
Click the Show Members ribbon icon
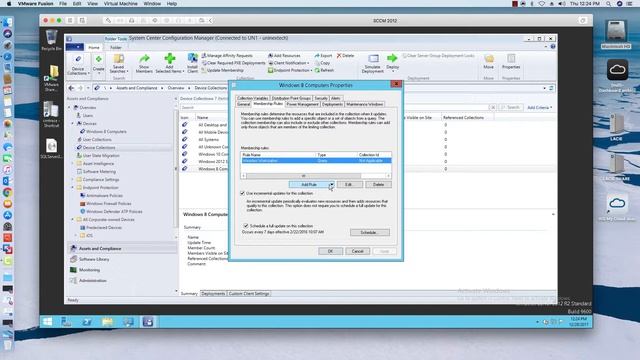coord(144,59)
